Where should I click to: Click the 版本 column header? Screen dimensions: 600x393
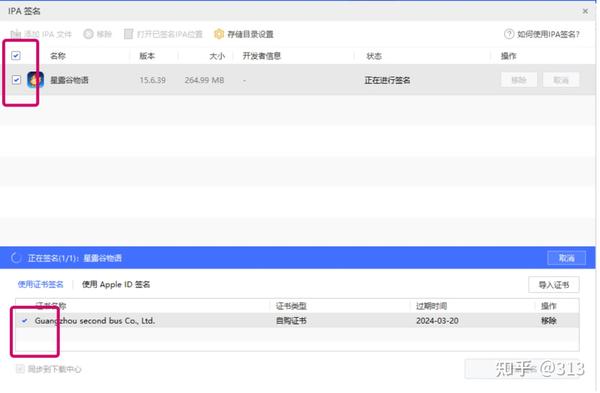147,56
